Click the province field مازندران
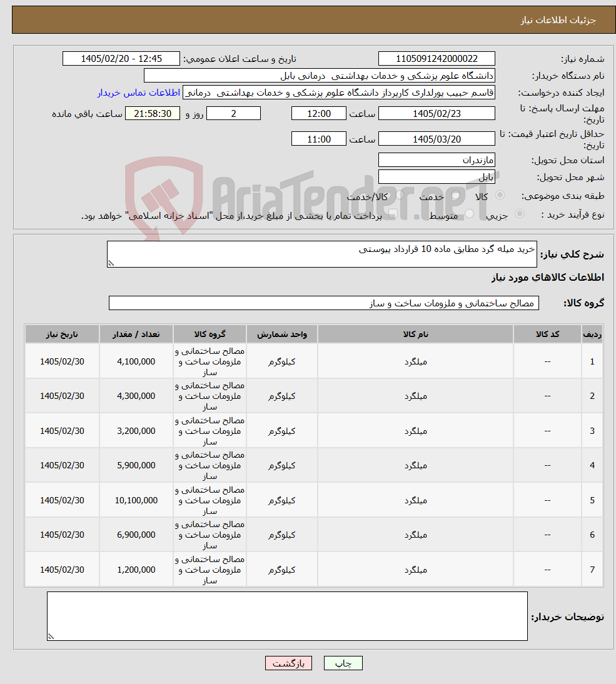Viewport: 616px width, 684px height. pyautogui.click(x=437, y=159)
